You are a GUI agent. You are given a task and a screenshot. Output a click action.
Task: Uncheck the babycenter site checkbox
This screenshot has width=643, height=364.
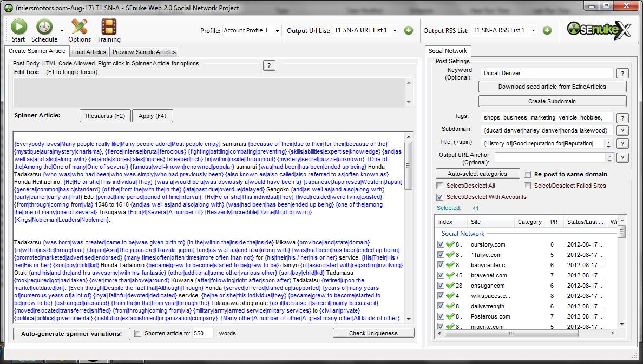441,265
